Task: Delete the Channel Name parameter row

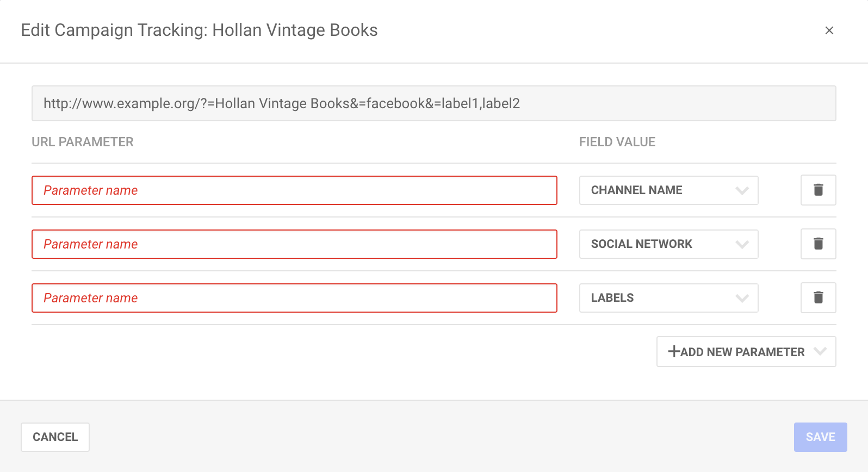Action: [818, 190]
